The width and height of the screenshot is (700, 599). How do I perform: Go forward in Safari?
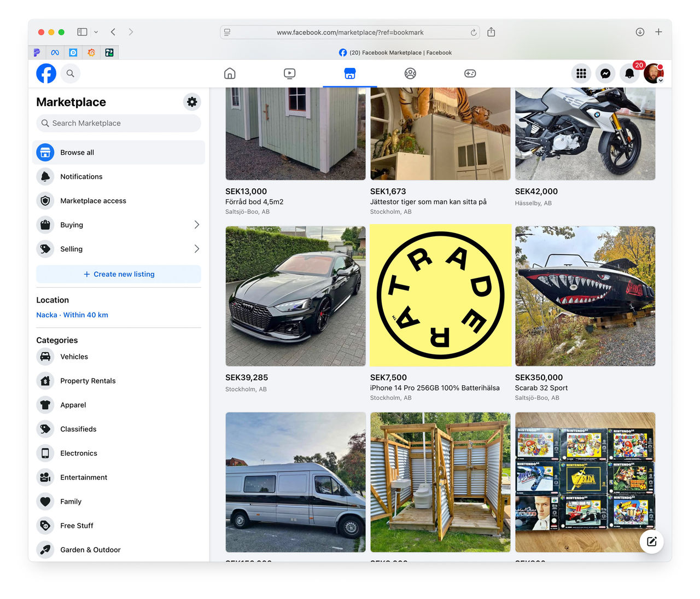(131, 32)
